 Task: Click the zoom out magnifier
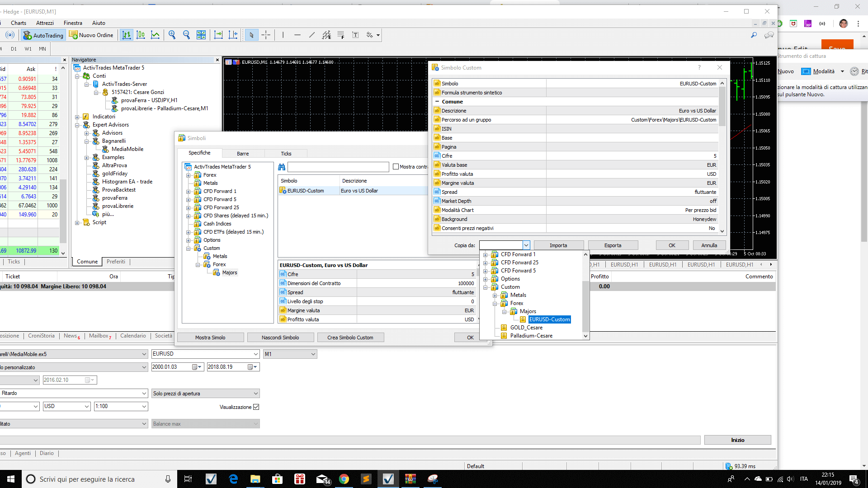[186, 35]
